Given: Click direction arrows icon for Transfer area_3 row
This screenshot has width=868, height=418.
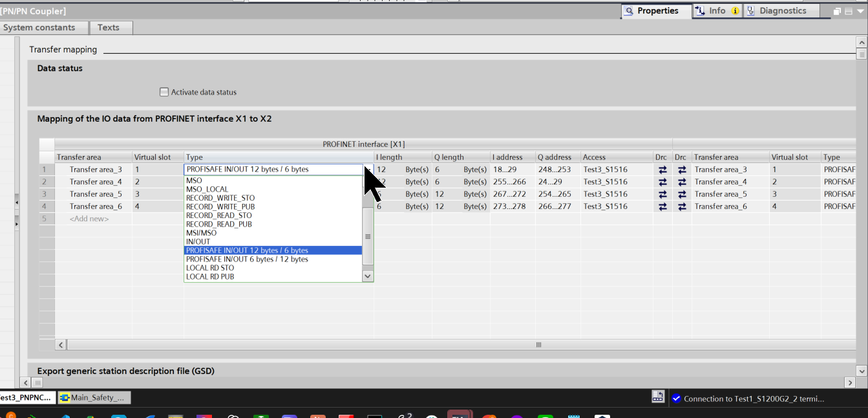Looking at the screenshot, I should tap(662, 170).
